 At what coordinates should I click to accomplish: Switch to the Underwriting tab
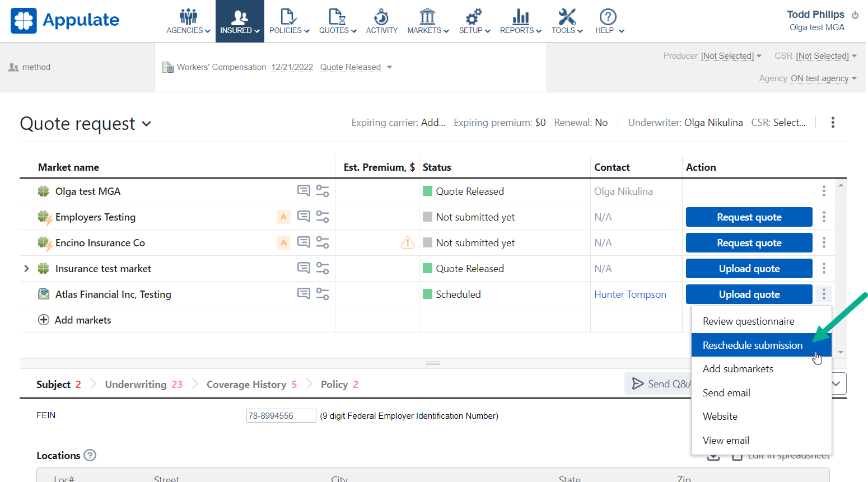tap(144, 385)
